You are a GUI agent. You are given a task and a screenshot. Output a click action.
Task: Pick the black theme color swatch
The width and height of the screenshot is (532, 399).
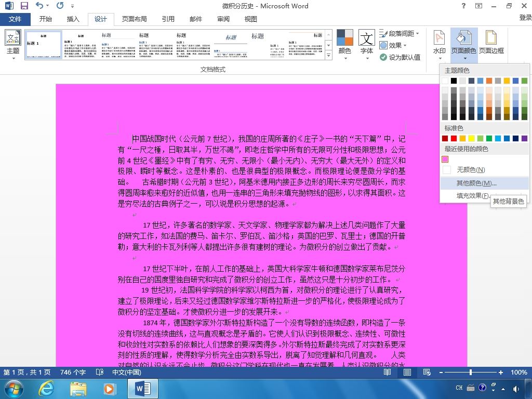click(454, 81)
